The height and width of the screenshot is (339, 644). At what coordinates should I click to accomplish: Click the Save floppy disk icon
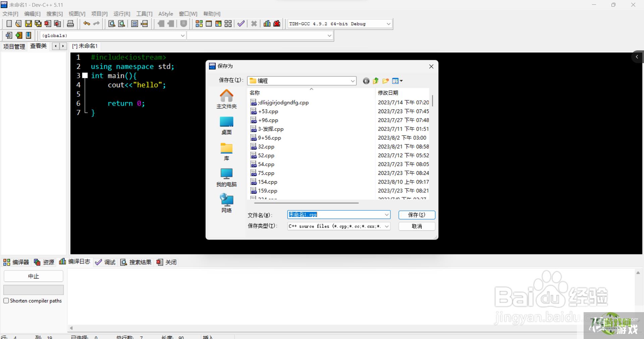click(29, 23)
